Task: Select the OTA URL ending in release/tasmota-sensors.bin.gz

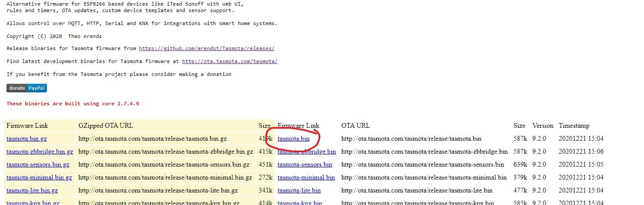Action: [164, 164]
